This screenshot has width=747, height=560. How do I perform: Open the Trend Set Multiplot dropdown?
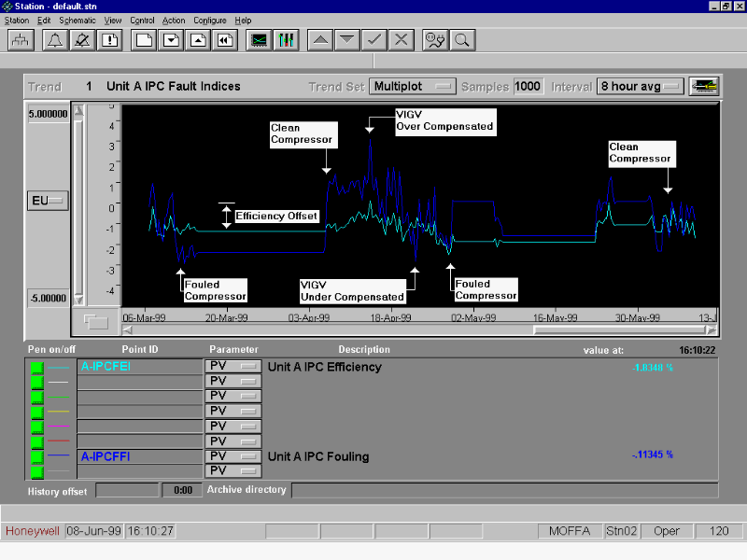[x=413, y=86]
